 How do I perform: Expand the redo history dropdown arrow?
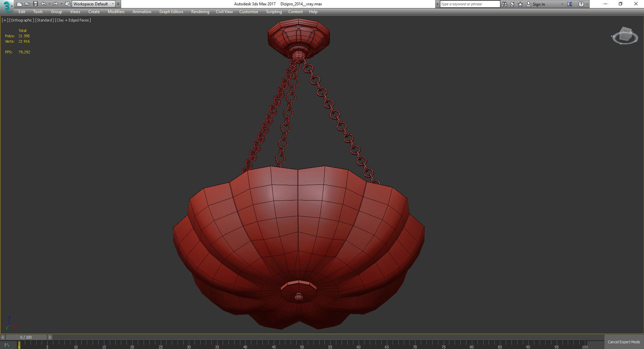tap(61, 4)
